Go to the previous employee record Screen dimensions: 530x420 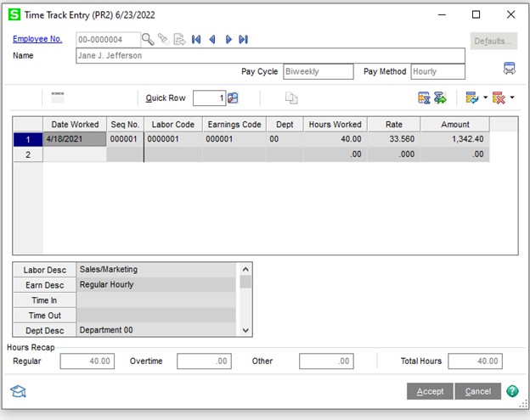coord(212,40)
